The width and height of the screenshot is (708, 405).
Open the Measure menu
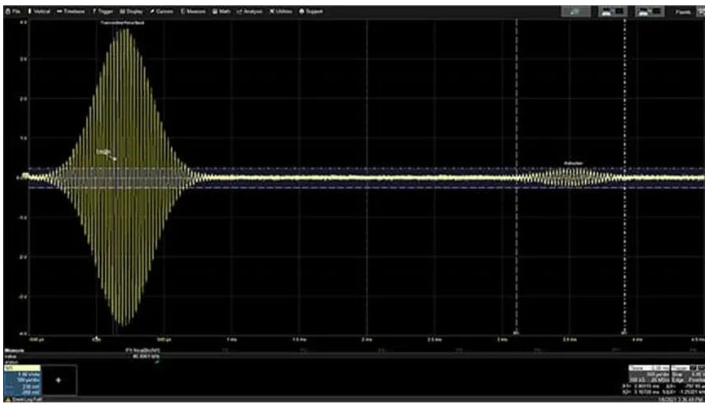pyautogui.click(x=193, y=11)
